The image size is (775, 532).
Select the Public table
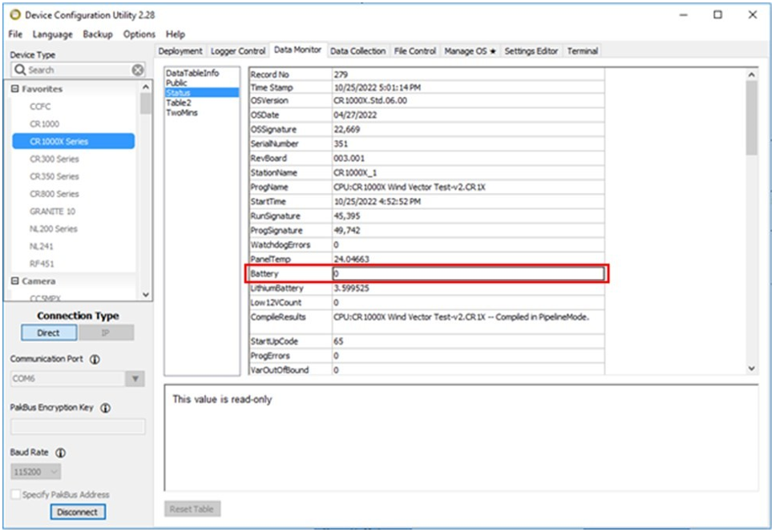pos(176,83)
